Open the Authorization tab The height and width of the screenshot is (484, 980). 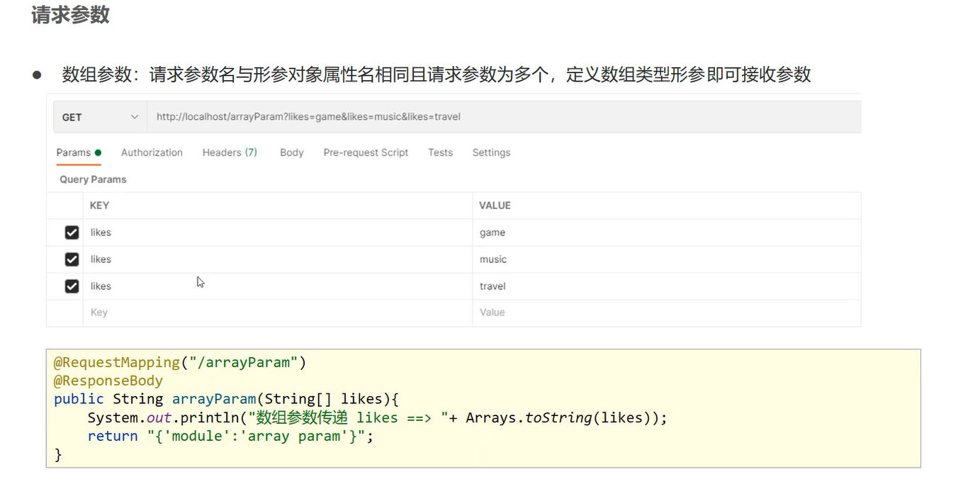click(152, 152)
